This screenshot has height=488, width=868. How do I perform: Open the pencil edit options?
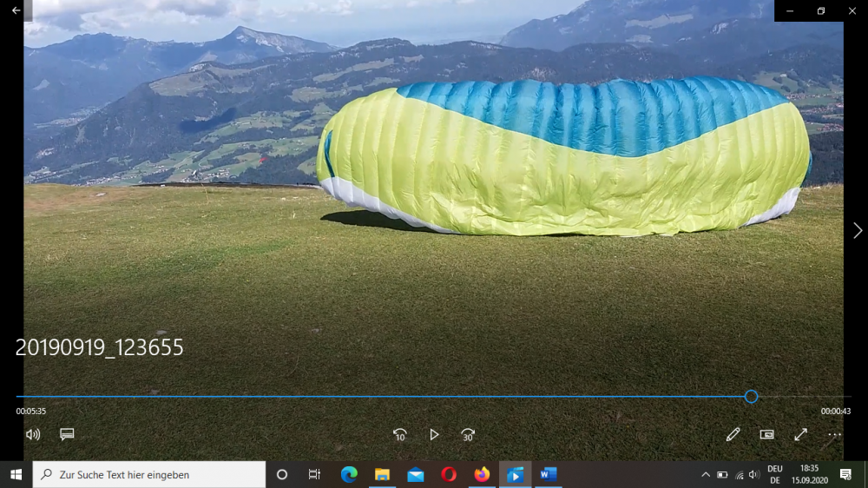pyautogui.click(x=733, y=435)
